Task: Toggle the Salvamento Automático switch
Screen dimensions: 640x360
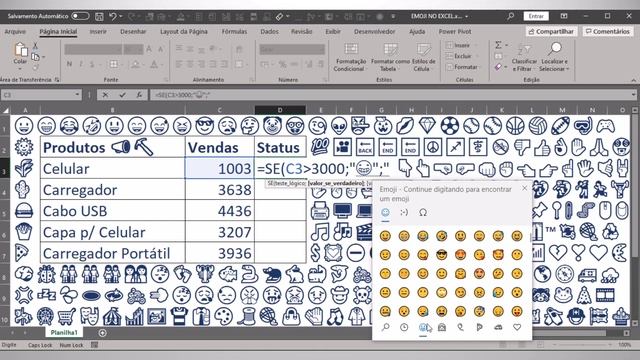Action: [80, 16]
